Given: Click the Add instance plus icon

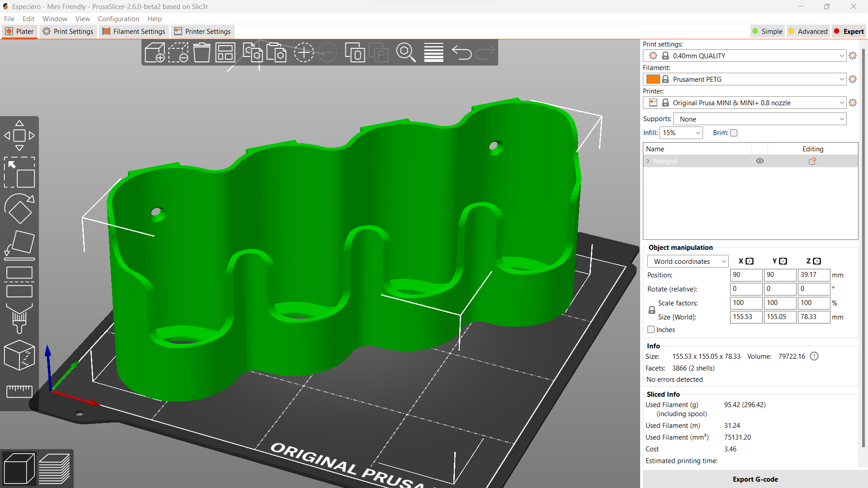Looking at the screenshot, I should [304, 52].
